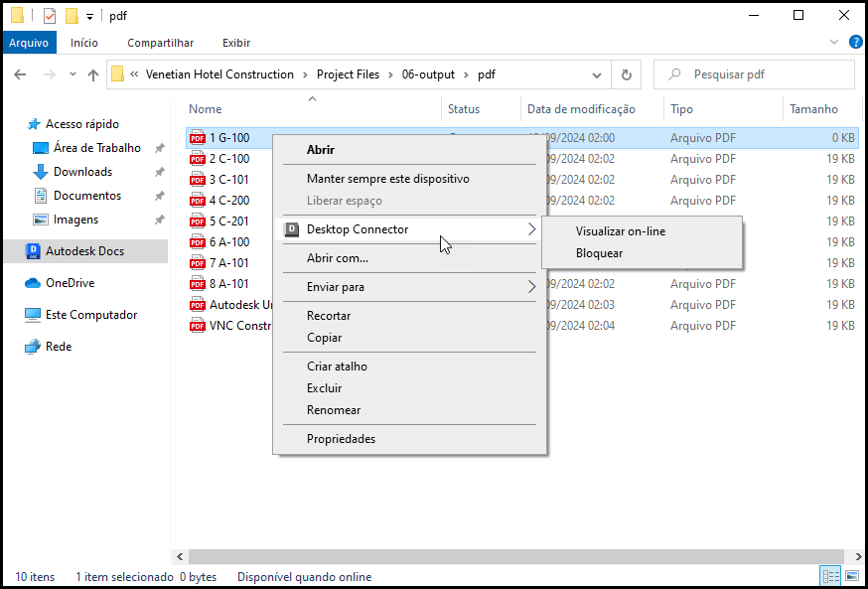
Task: Click the PDF icon of 4 C-200
Action: point(197,201)
